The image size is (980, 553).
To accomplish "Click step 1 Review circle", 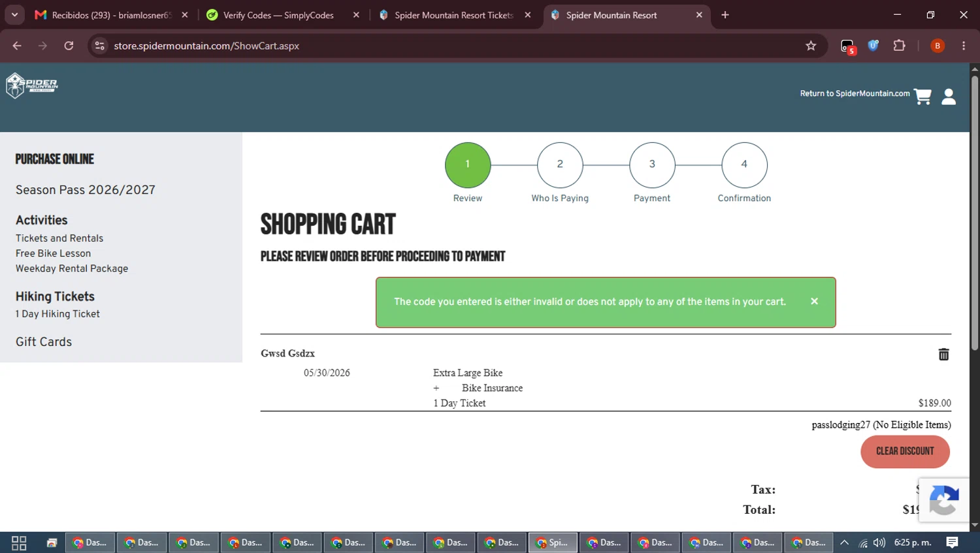I will (468, 165).
